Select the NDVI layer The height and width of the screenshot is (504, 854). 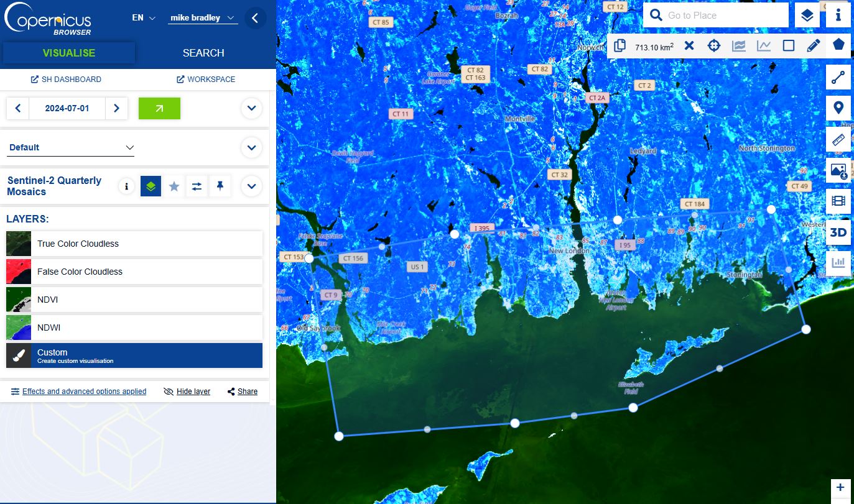coord(134,300)
